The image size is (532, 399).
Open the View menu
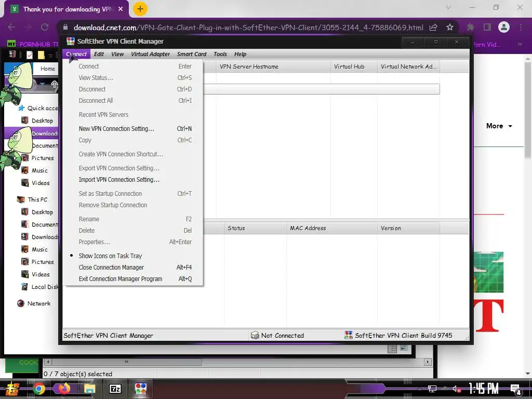[117, 54]
